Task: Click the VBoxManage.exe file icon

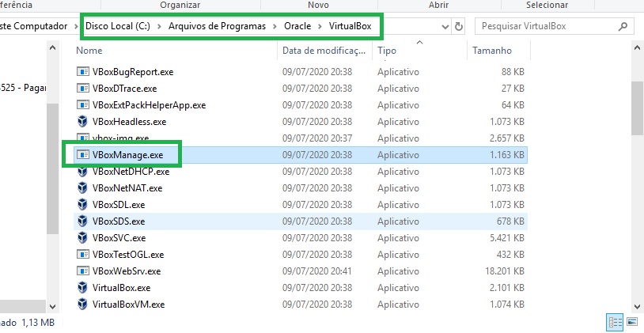Action: point(83,155)
